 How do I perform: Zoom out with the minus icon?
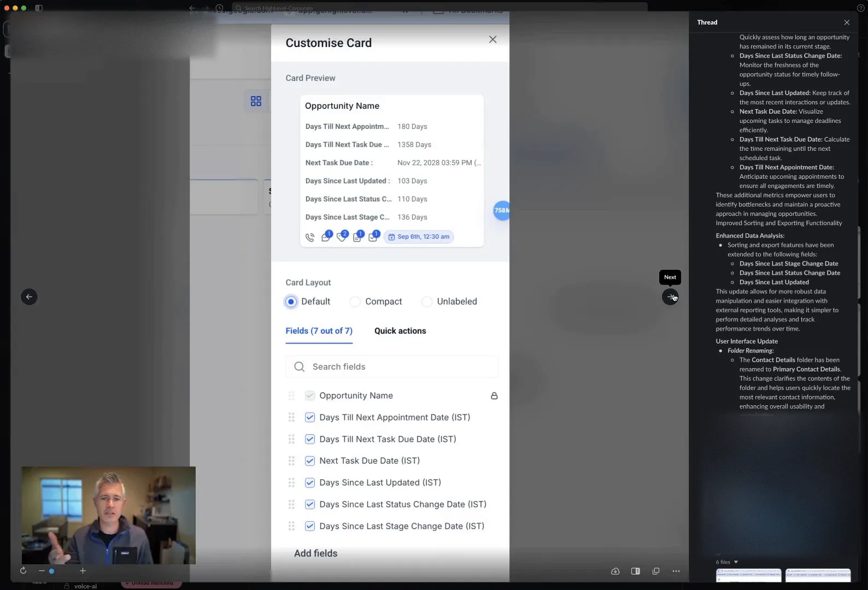click(x=42, y=570)
